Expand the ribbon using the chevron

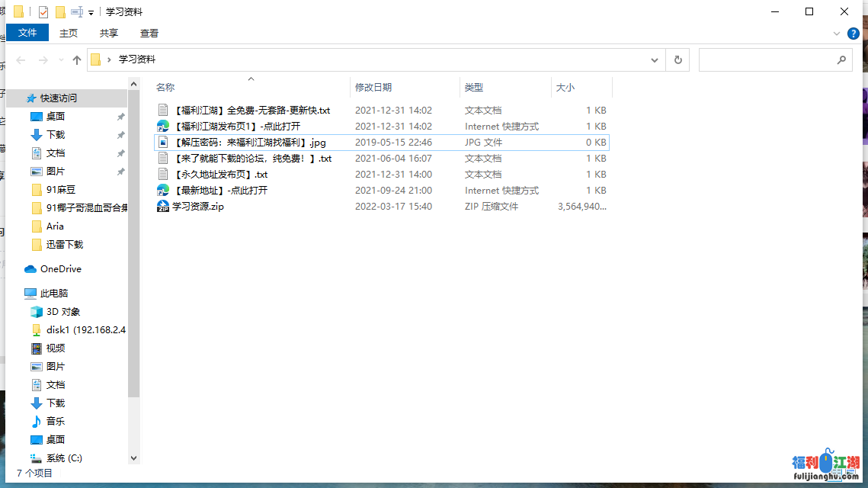[x=837, y=34]
